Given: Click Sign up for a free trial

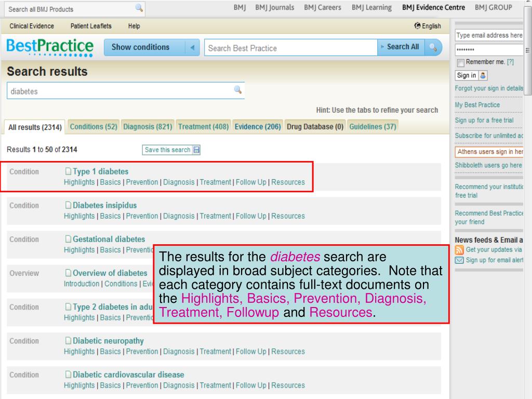Looking at the screenshot, I should point(484,121).
